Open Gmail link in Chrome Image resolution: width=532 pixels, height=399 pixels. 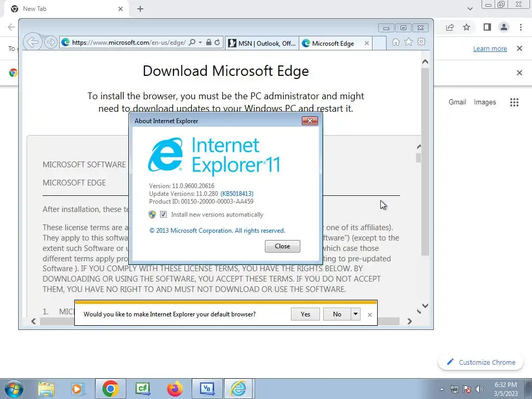[457, 102]
